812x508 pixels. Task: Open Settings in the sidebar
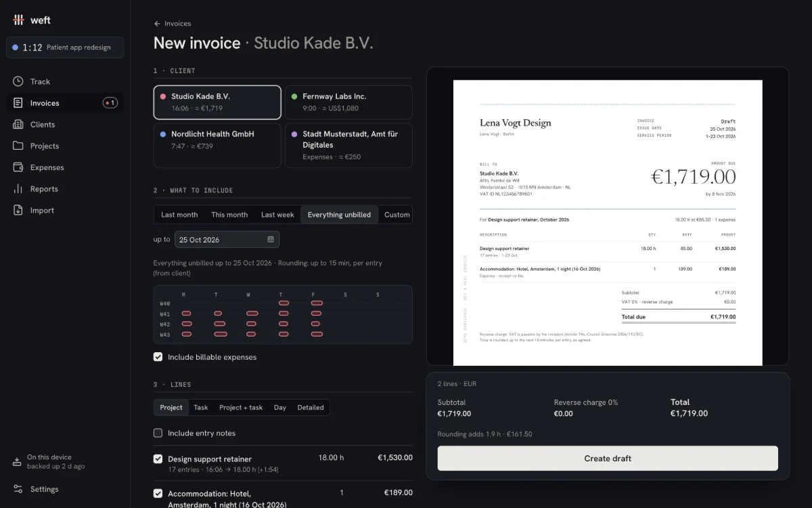pyautogui.click(x=65, y=489)
